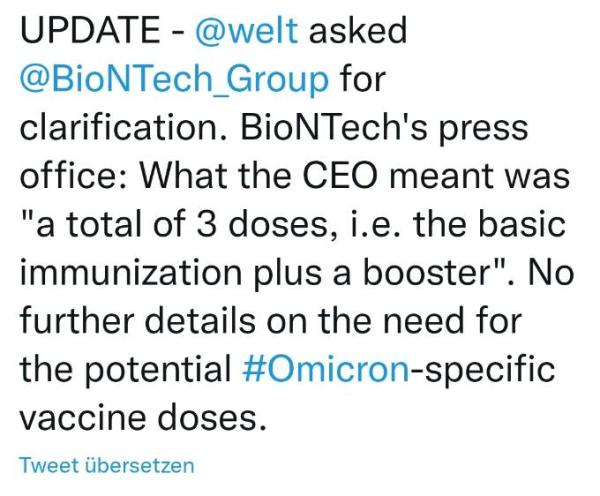Open the @welt profile mention
Viewport: 600px width, 496px height.
pos(246,31)
